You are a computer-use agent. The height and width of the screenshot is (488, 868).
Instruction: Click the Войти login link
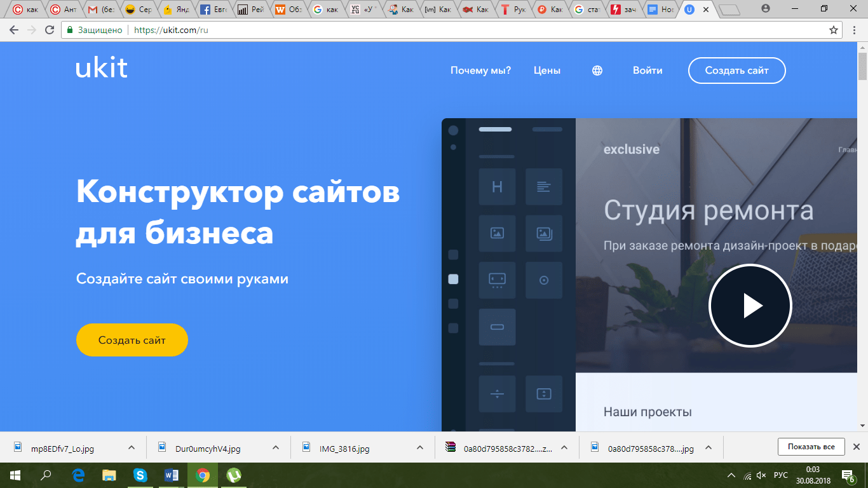click(x=648, y=71)
